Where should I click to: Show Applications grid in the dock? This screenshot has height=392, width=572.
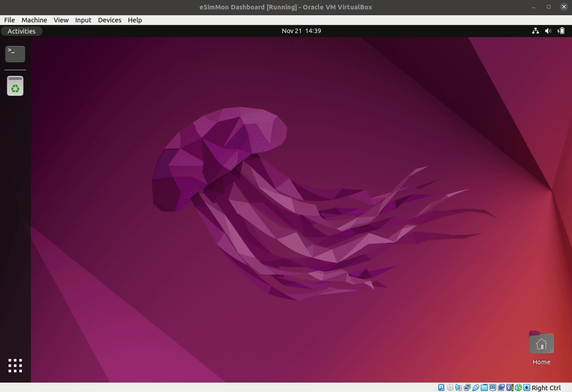15,366
